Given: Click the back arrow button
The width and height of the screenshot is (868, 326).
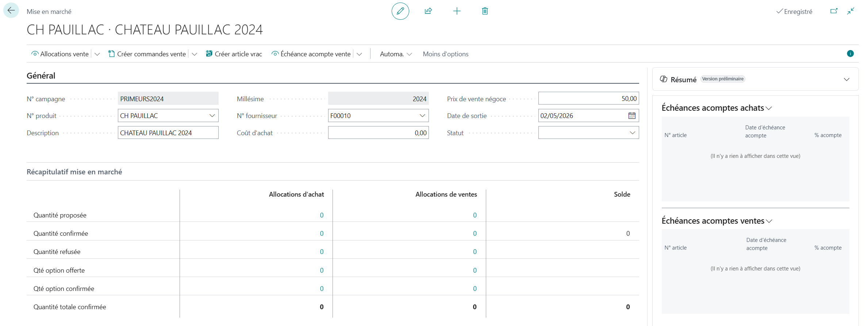Looking at the screenshot, I should click(11, 11).
